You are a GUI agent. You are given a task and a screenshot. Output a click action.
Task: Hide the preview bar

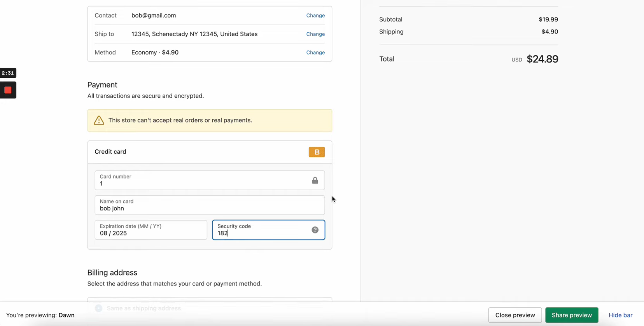620,315
